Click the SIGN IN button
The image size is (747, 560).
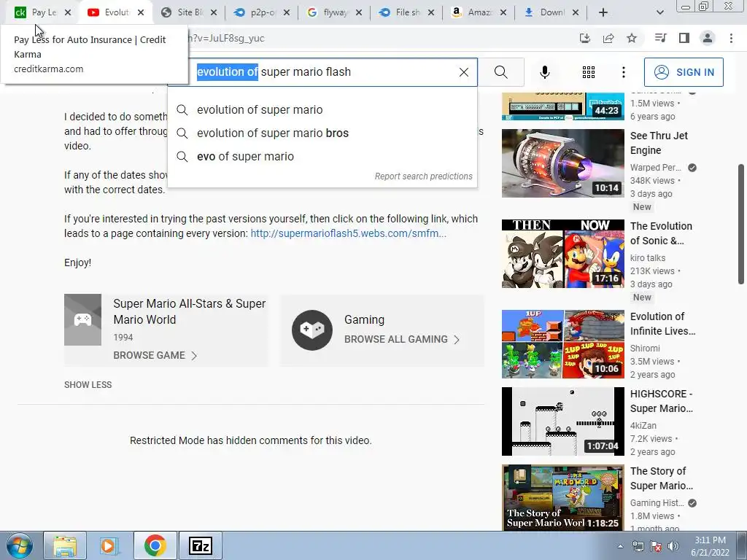click(x=683, y=72)
